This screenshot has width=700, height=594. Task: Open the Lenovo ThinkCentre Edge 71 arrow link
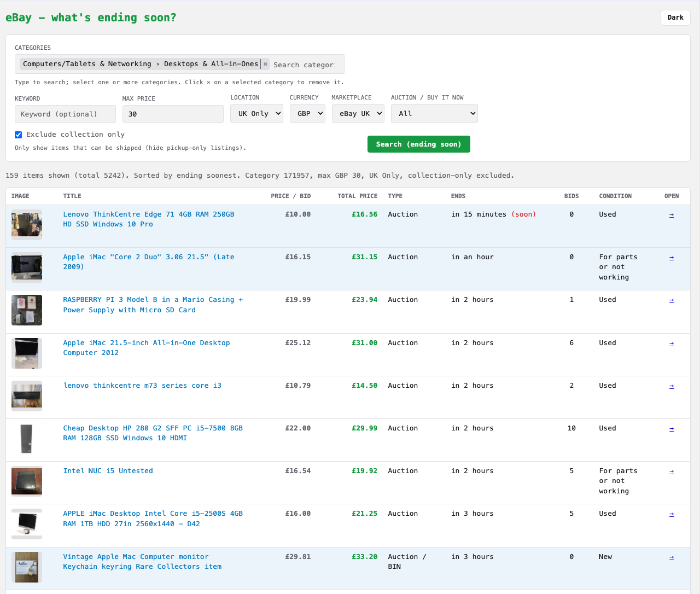tap(671, 215)
